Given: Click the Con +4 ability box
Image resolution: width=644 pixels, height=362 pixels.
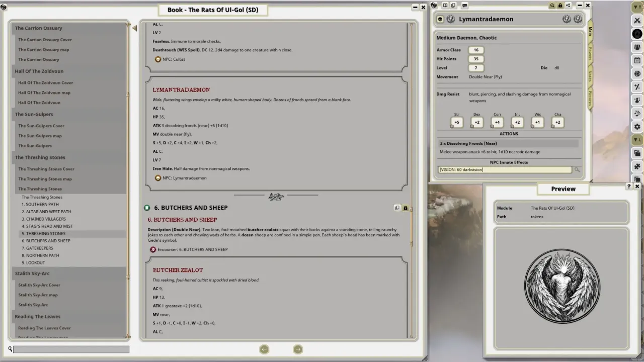Looking at the screenshot, I should click(497, 122).
